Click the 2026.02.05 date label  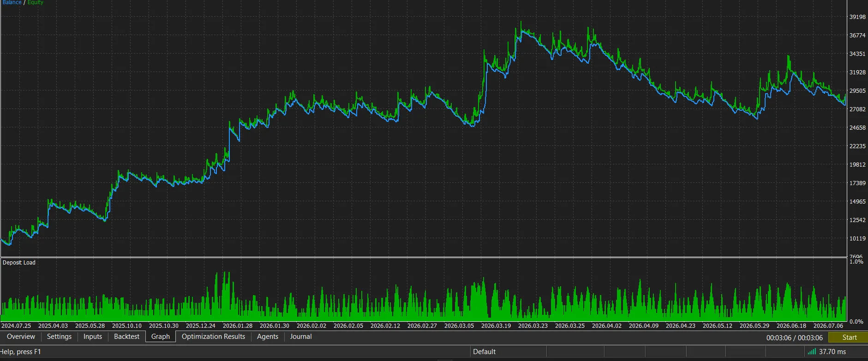coord(348,326)
